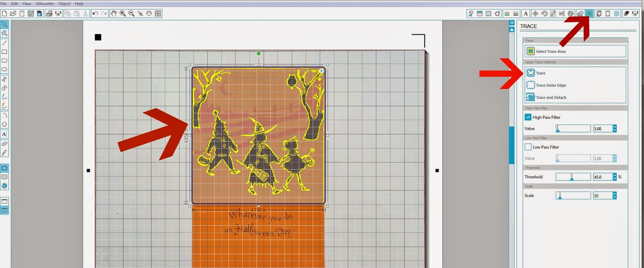Click the Save to SD card icon
This screenshot has height=268, width=644.
click(39, 13)
